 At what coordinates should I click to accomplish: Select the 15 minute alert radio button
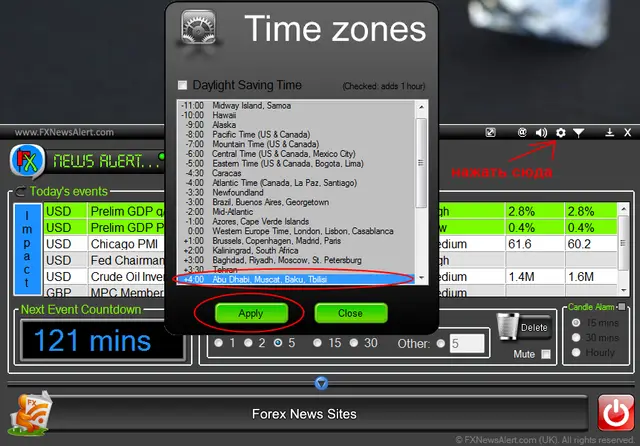(317, 343)
